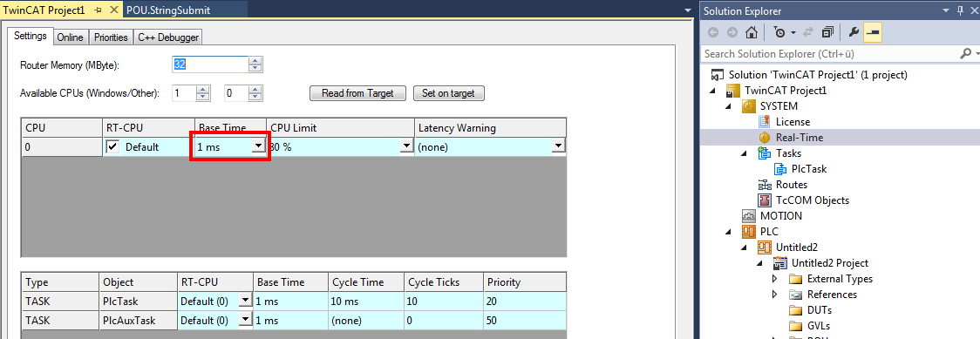Open RT-CPU dropdown for PlcAuxTask row
Image resolution: width=980 pixels, height=339 pixels.
(245, 320)
